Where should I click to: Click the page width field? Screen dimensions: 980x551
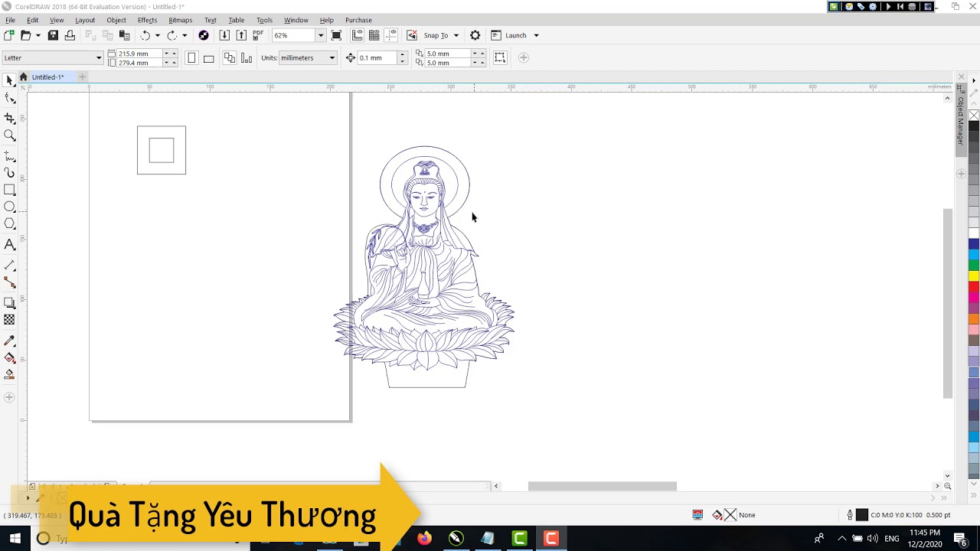coord(139,54)
